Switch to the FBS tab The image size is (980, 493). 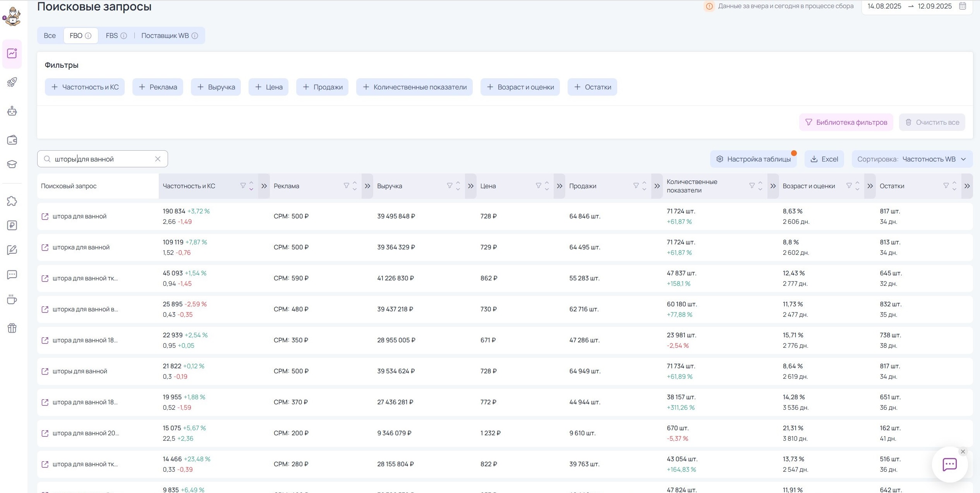coord(112,36)
